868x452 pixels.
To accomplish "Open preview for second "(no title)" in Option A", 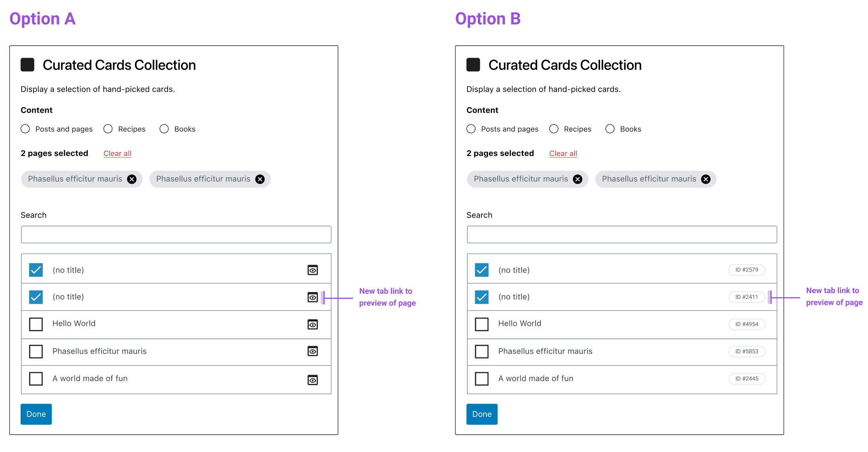I will pos(313,297).
